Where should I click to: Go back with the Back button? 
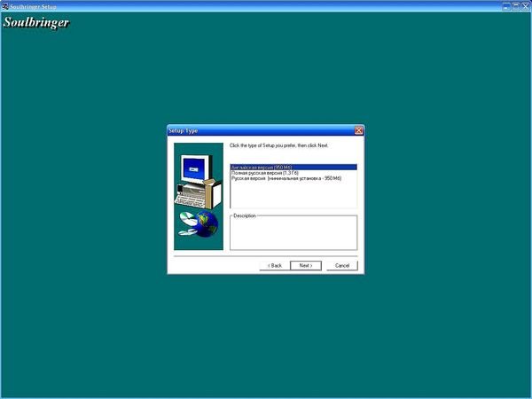(275, 266)
